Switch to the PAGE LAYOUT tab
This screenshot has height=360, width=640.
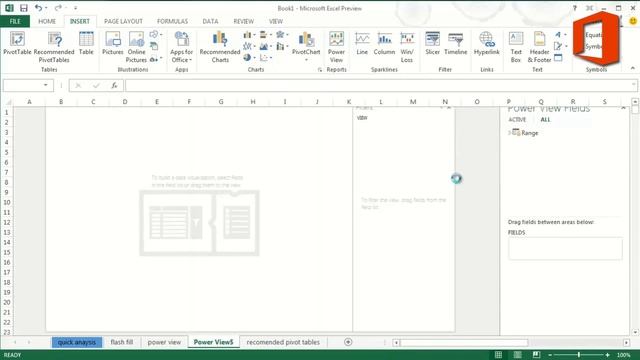123,21
